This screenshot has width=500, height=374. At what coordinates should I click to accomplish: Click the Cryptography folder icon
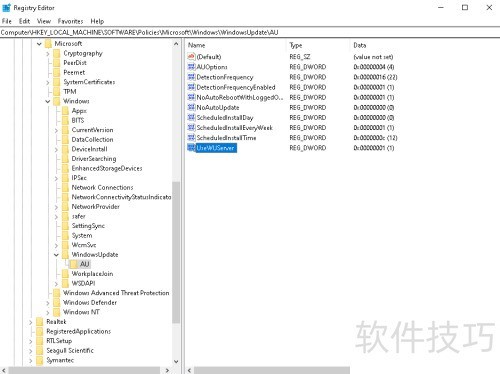click(57, 53)
